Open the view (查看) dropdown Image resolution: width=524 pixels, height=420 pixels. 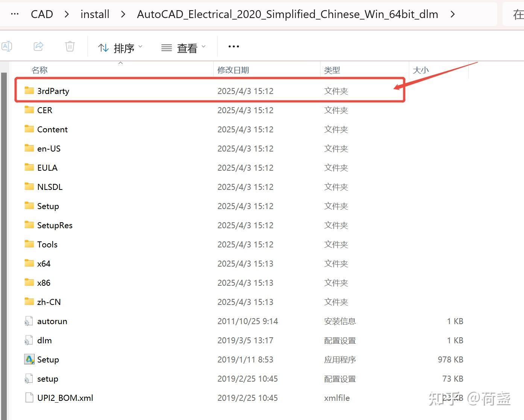coord(184,48)
